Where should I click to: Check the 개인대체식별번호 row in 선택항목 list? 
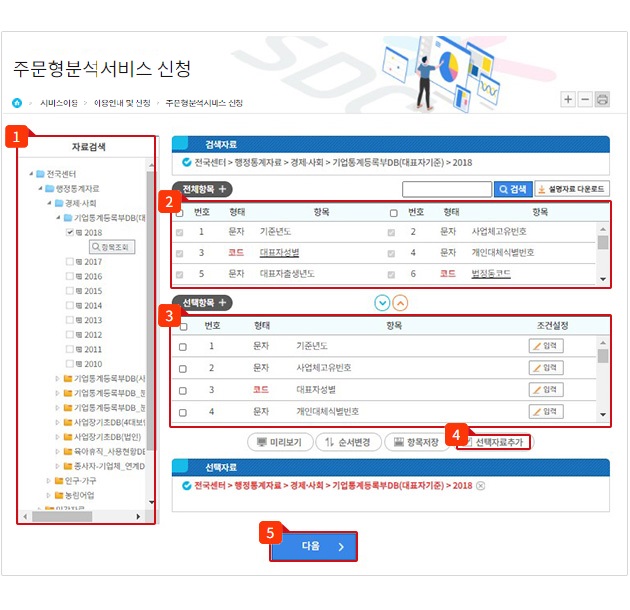point(183,412)
